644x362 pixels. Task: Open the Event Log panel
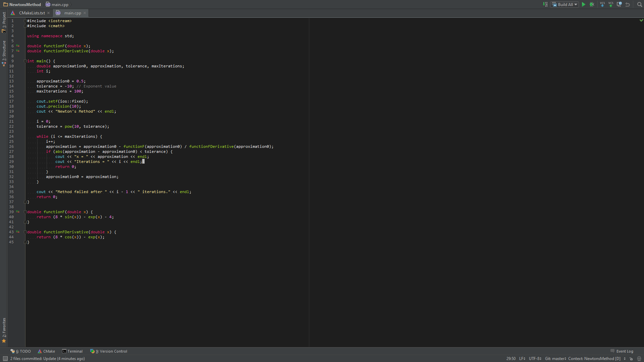(622, 351)
